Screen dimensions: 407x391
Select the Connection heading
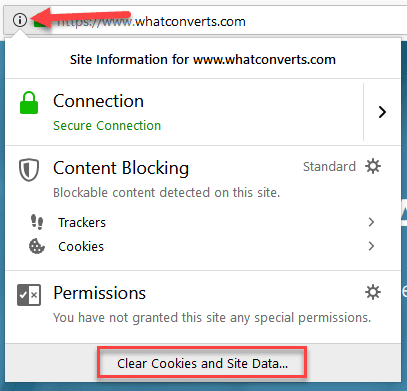99,101
